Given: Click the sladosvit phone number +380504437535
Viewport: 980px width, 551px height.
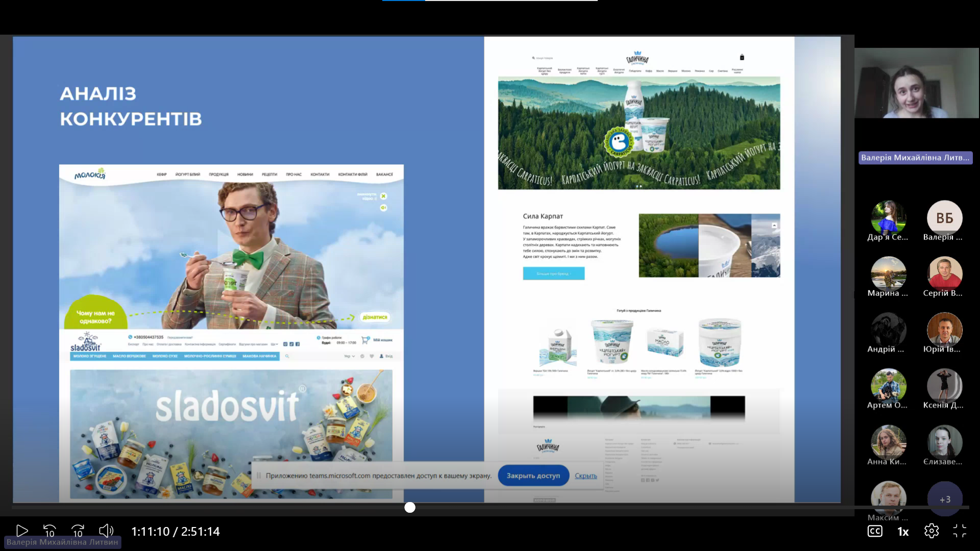Looking at the screenshot, I should 148,337.
